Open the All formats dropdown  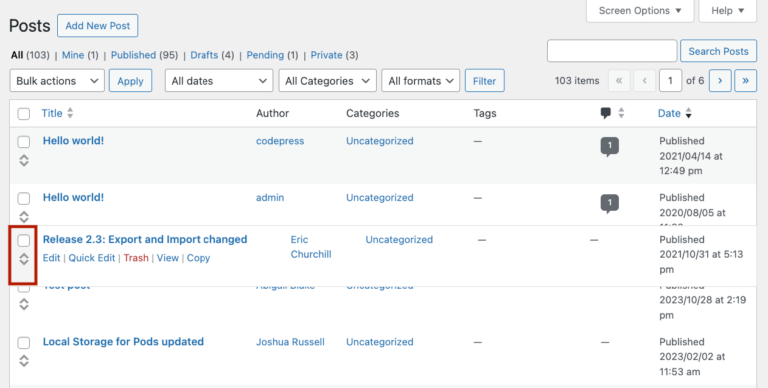pyautogui.click(x=421, y=81)
